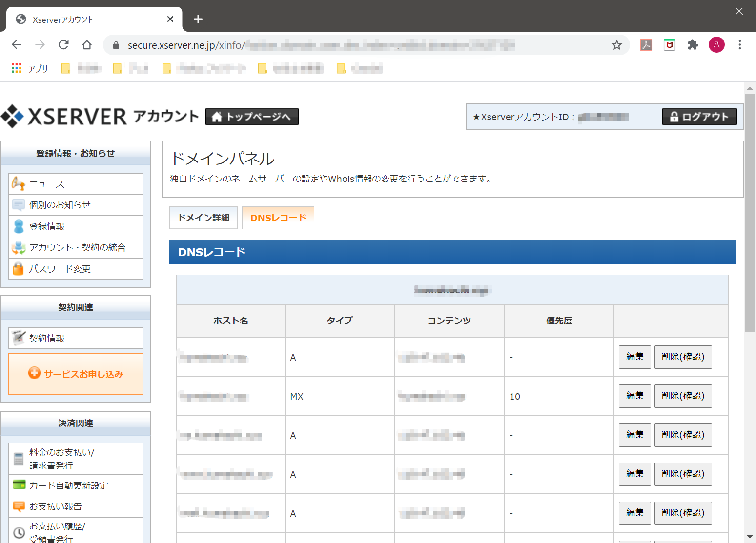The width and height of the screenshot is (756, 543).
Task: Select the Xserverアカウント browser tab
Action: click(x=94, y=20)
